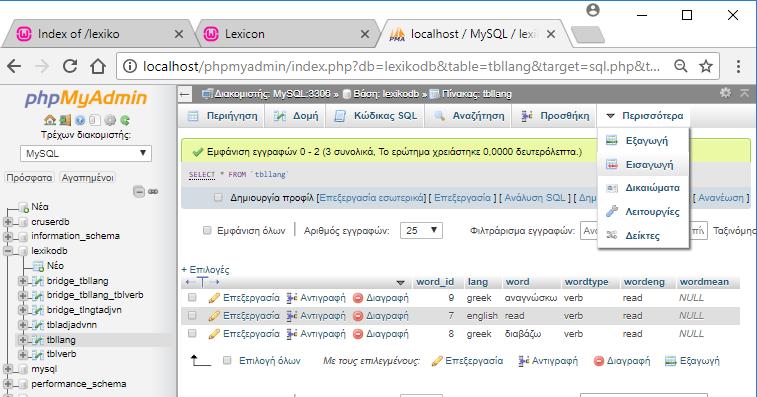
Task: Click the Ανανέωση link
Action: tap(721, 198)
